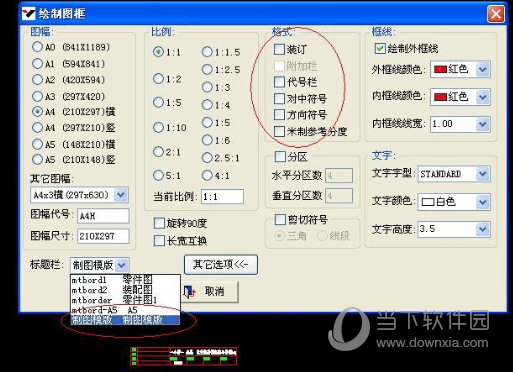Enable the 剪切符号 checkbox
Viewport: 513px width, 372px height.
[280, 219]
